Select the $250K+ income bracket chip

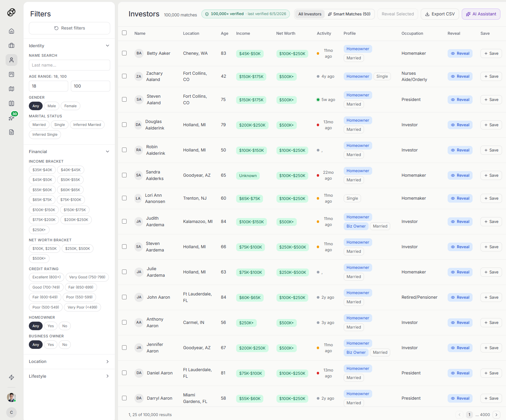(x=39, y=230)
